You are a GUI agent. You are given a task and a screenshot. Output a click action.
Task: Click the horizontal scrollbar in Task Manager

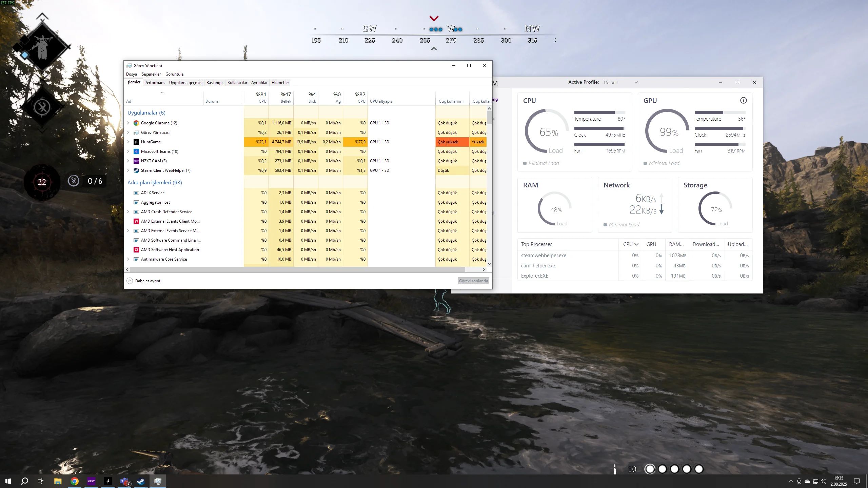(x=297, y=269)
